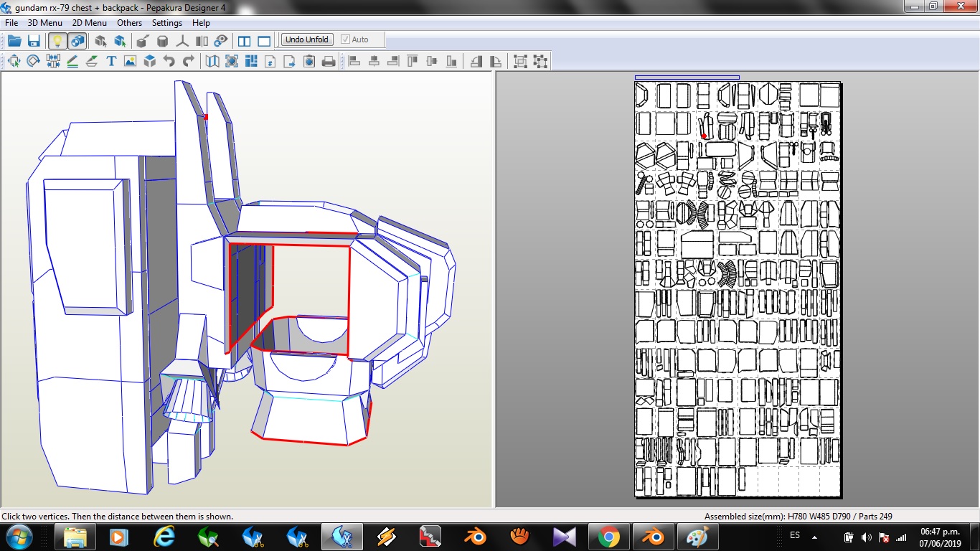
Task: Click the page number hash icon
Action: point(270,61)
